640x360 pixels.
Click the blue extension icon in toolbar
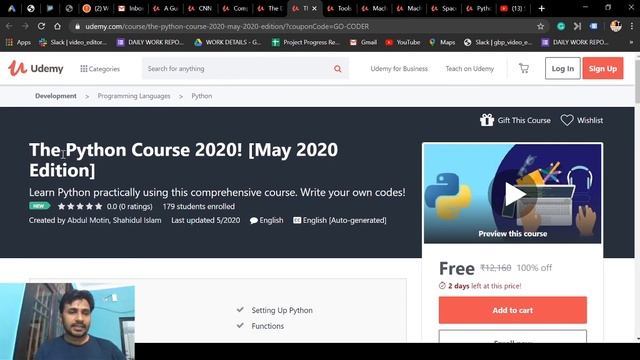[593, 26]
